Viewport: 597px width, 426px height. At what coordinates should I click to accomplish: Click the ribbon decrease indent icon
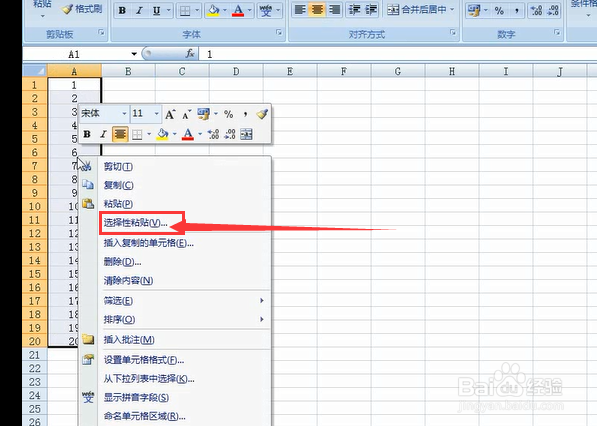click(354, 10)
